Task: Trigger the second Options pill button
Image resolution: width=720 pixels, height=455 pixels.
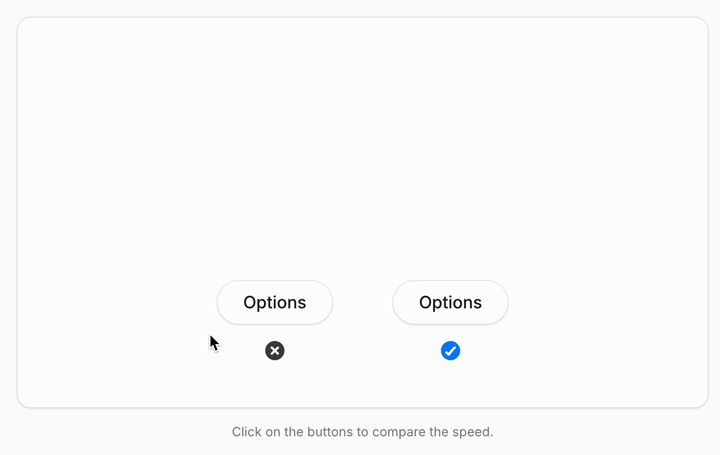Action: (450, 302)
